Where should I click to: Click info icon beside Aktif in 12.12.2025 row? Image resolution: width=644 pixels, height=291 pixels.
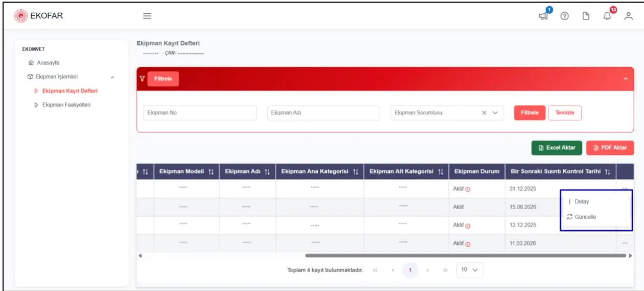click(468, 226)
